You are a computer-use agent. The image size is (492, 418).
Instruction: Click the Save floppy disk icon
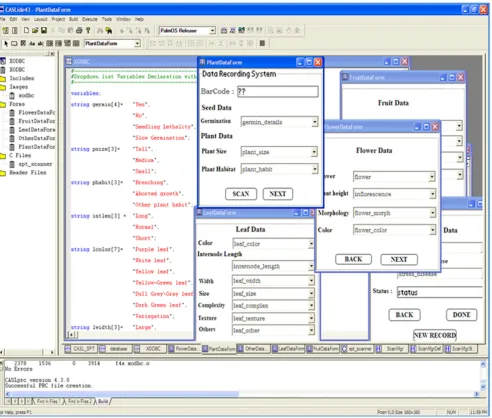(44, 31)
